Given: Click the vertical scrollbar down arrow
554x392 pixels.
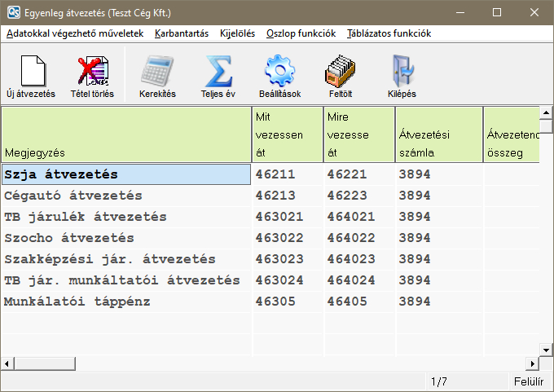Looking at the screenshot, I should pyautogui.click(x=547, y=349).
